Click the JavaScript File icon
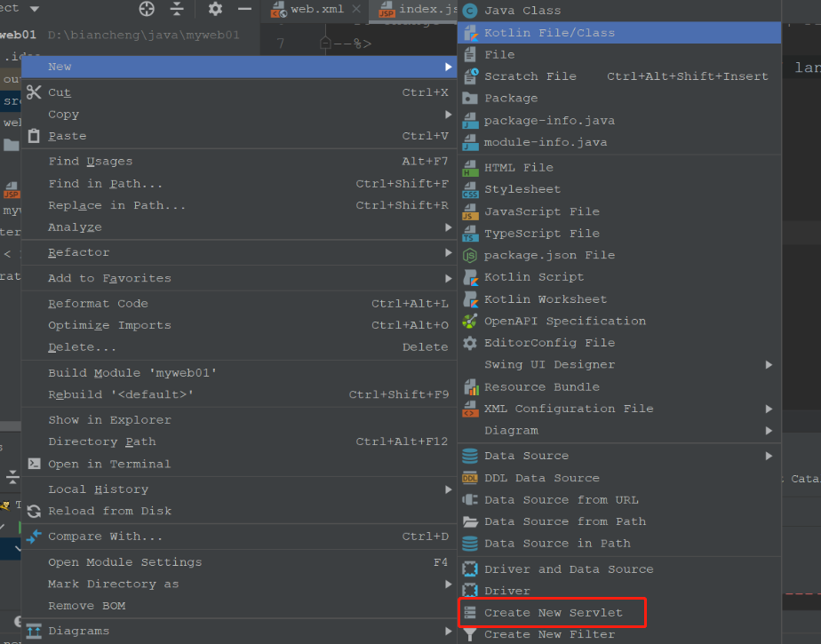This screenshot has width=821, height=644. (x=470, y=211)
